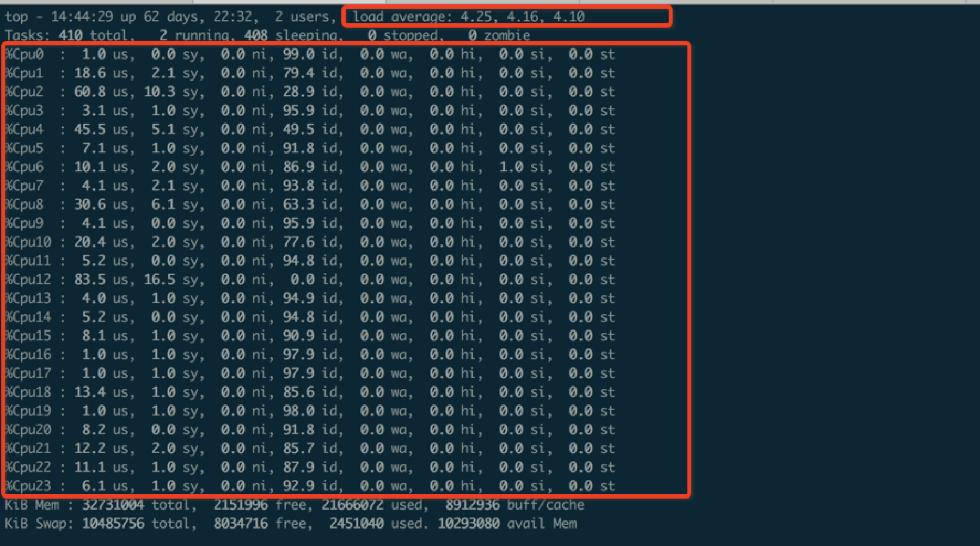
Task: Click the %Cpu1 row label
Action: click(24, 73)
